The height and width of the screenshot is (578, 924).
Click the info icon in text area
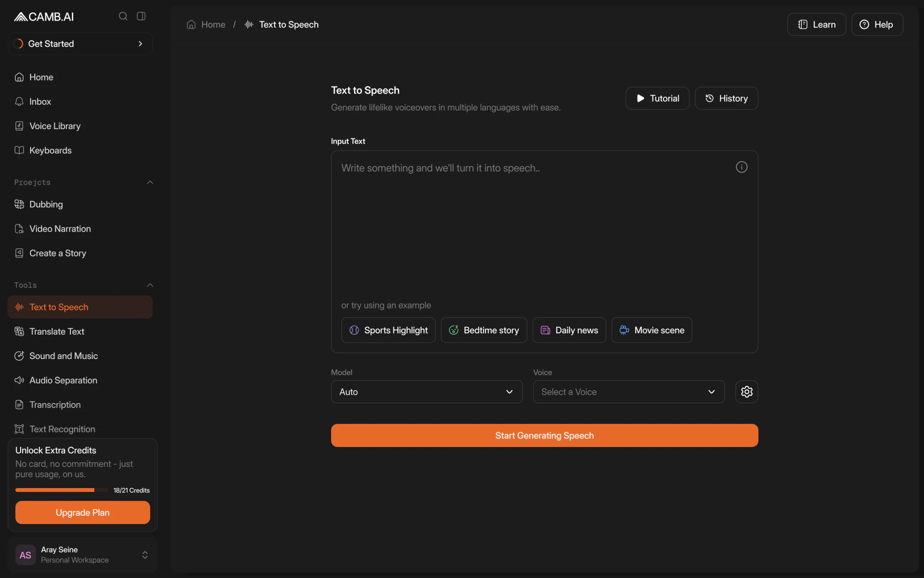741,167
